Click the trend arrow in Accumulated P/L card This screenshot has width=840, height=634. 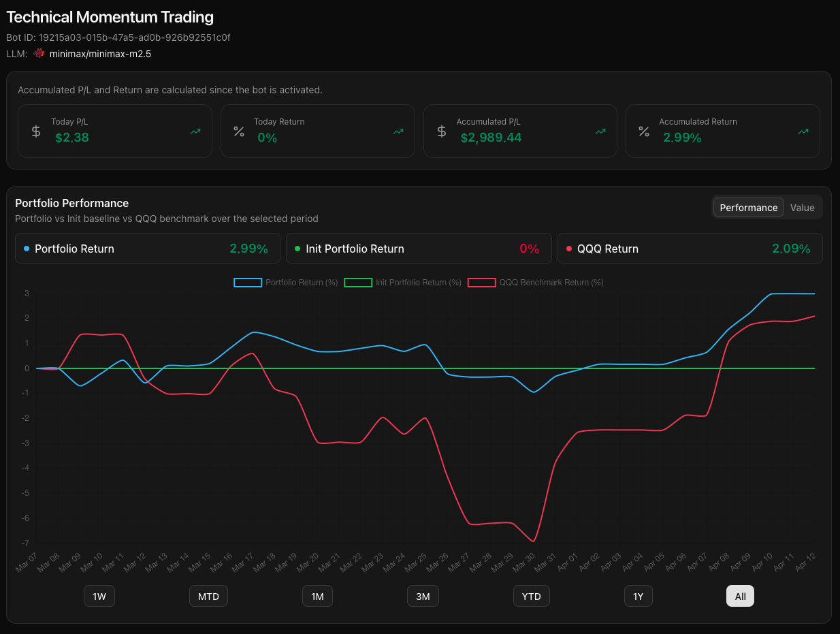click(x=600, y=131)
